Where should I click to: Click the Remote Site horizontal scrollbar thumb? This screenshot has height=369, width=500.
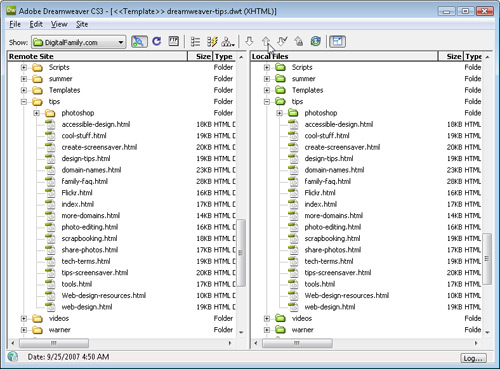[54, 343]
